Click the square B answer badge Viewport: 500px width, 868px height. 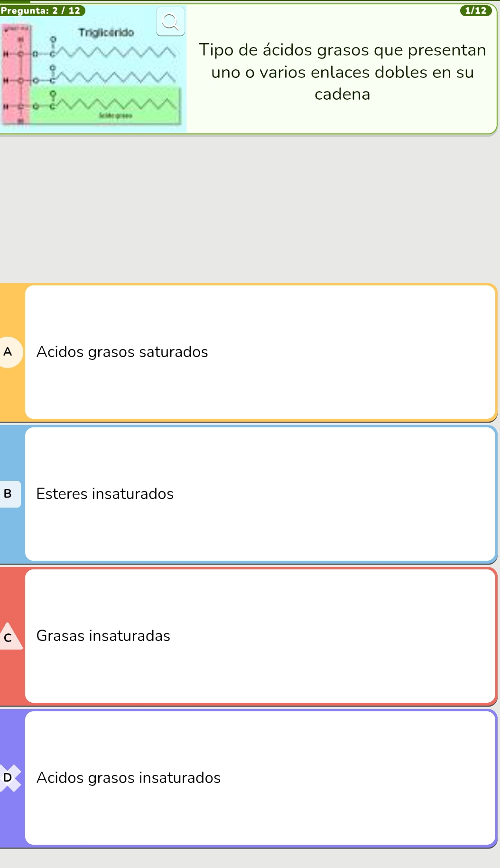pos(8,494)
